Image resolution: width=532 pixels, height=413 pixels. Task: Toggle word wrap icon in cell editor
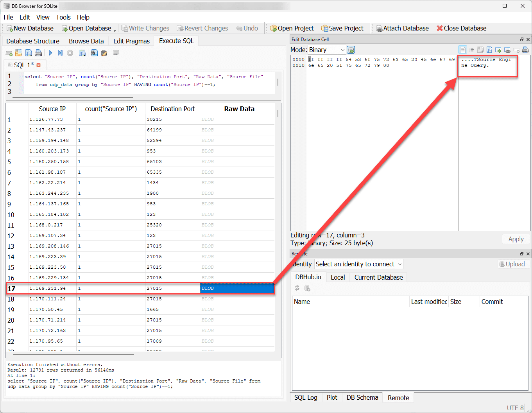click(x=472, y=50)
